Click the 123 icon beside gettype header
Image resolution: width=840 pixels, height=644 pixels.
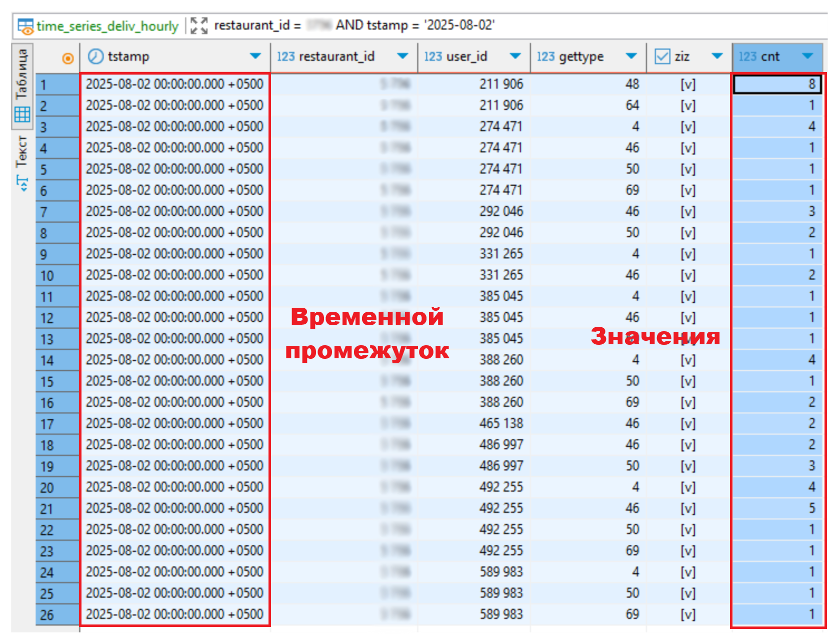[x=545, y=57]
